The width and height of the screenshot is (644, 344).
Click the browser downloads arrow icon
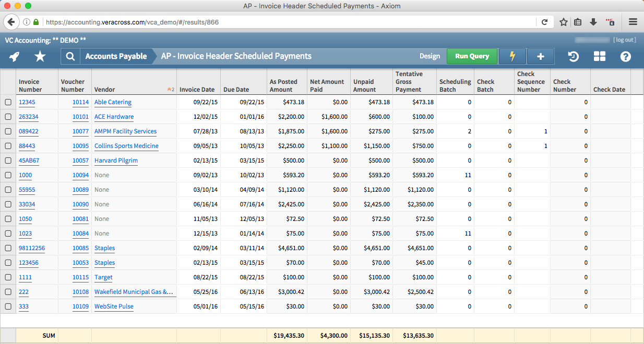point(594,22)
